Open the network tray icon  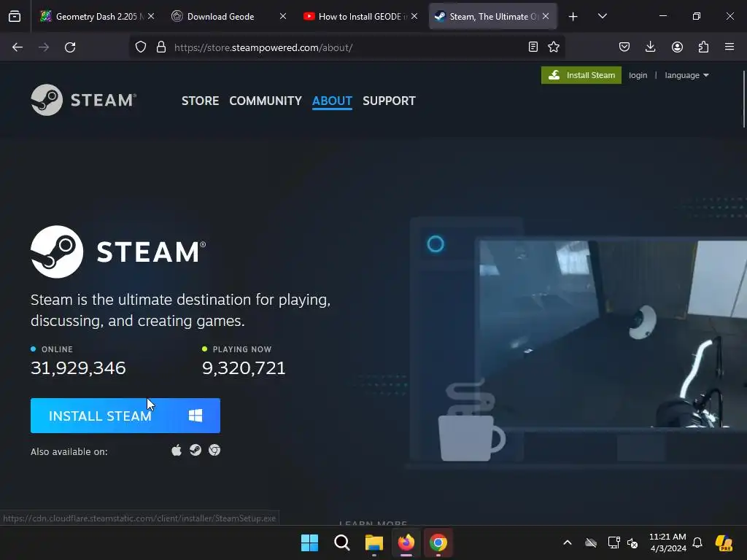point(614,542)
